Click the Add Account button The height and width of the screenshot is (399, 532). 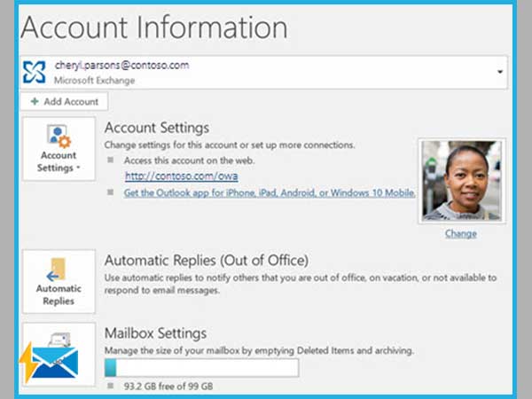point(64,101)
